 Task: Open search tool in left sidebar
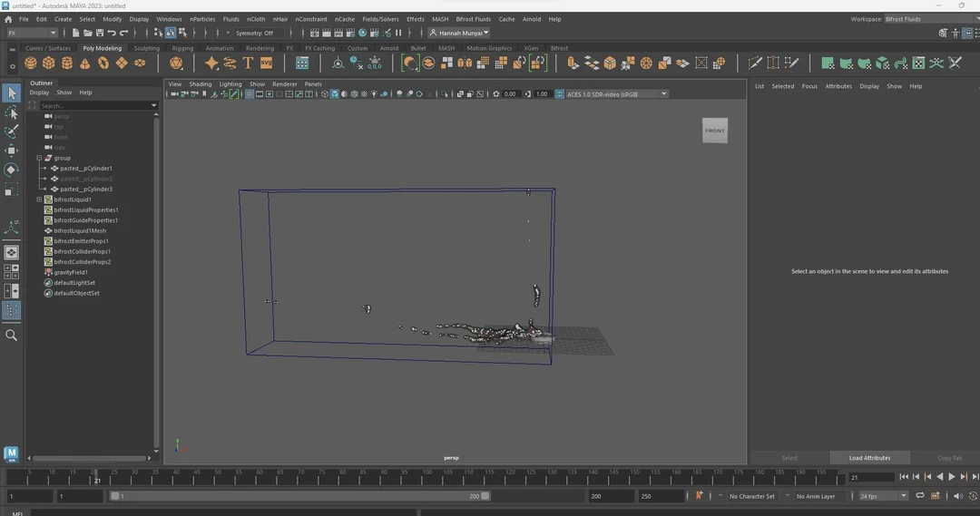[11, 335]
